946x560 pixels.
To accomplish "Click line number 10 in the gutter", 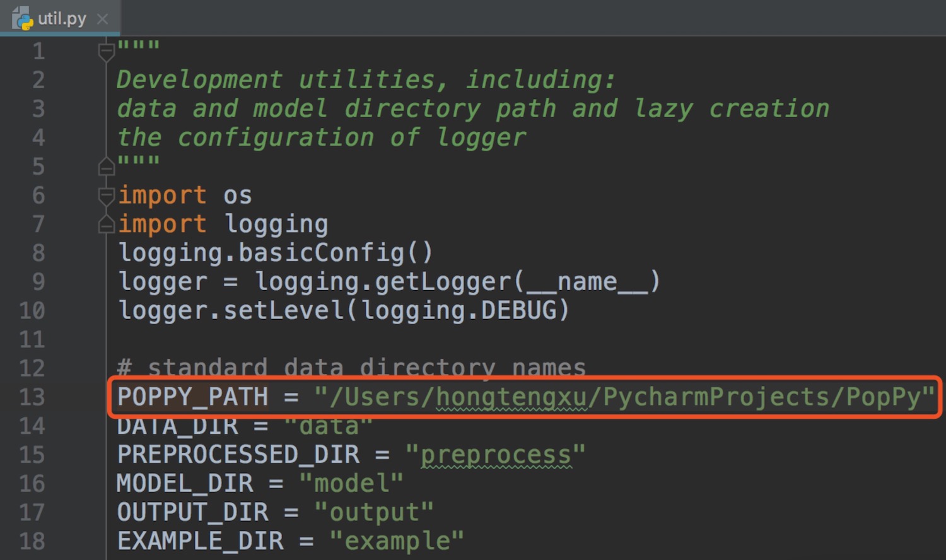I will pyautogui.click(x=32, y=311).
